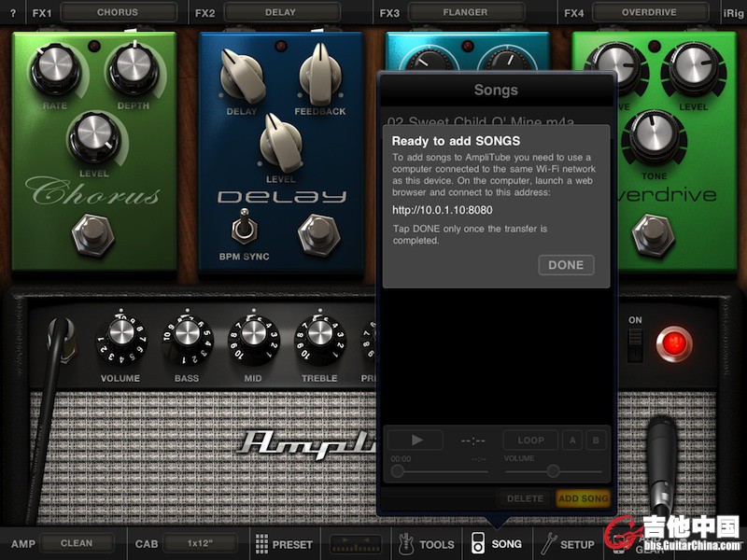Screen dimensions: 747x560
Task: Click the amp BASS knob
Action: click(188, 339)
